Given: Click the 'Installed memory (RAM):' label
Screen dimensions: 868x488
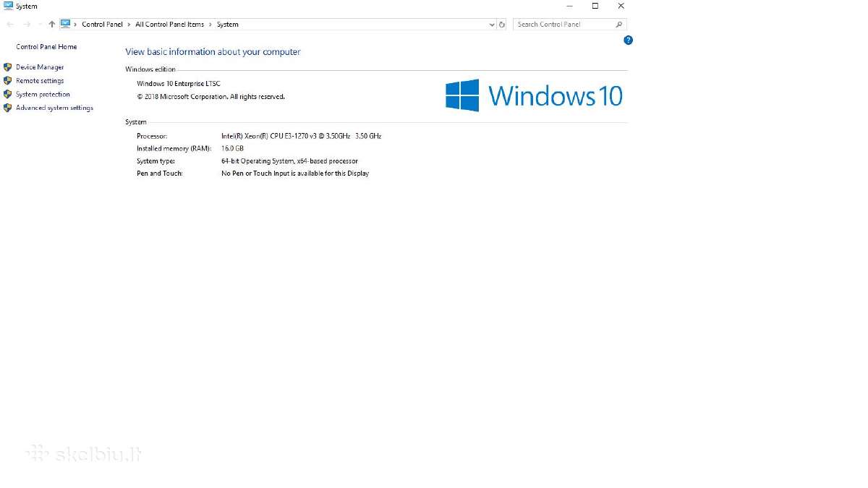Looking at the screenshot, I should [x=174, y=148].
